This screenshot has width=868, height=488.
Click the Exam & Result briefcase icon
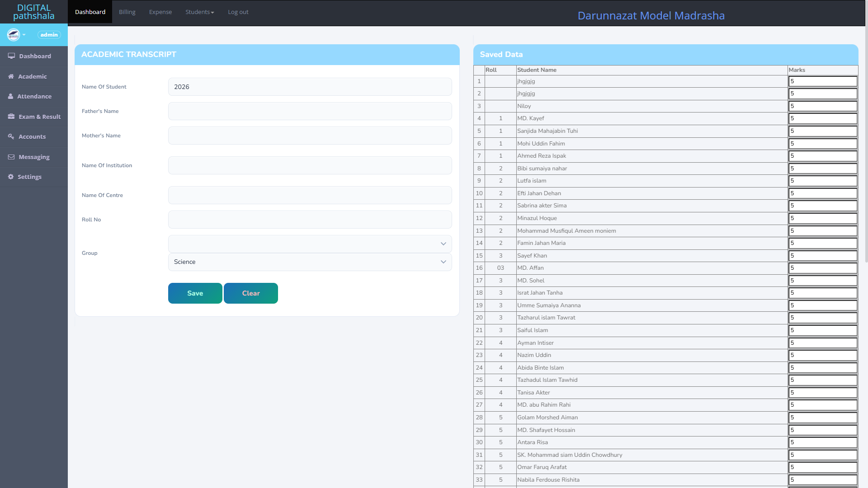(11, 117)
